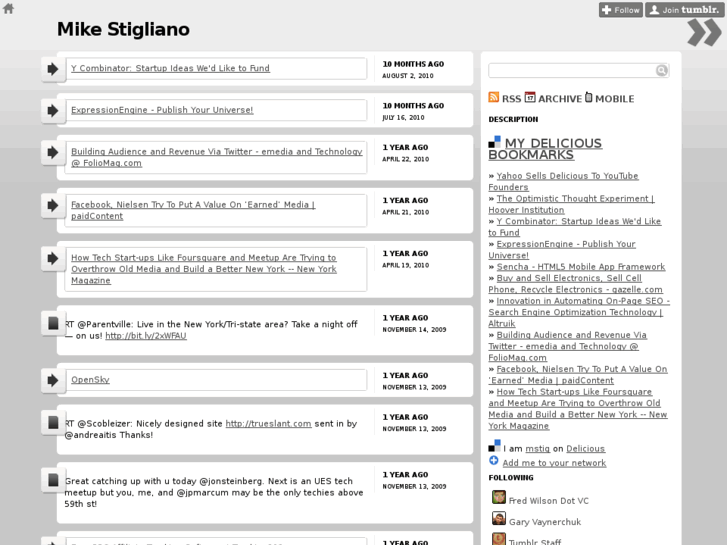This screenshot has width=727, height=545.
Task: Click Delicious icon beside 'I am mstig'
Action: pyautogui.click(x=494, y=446)
